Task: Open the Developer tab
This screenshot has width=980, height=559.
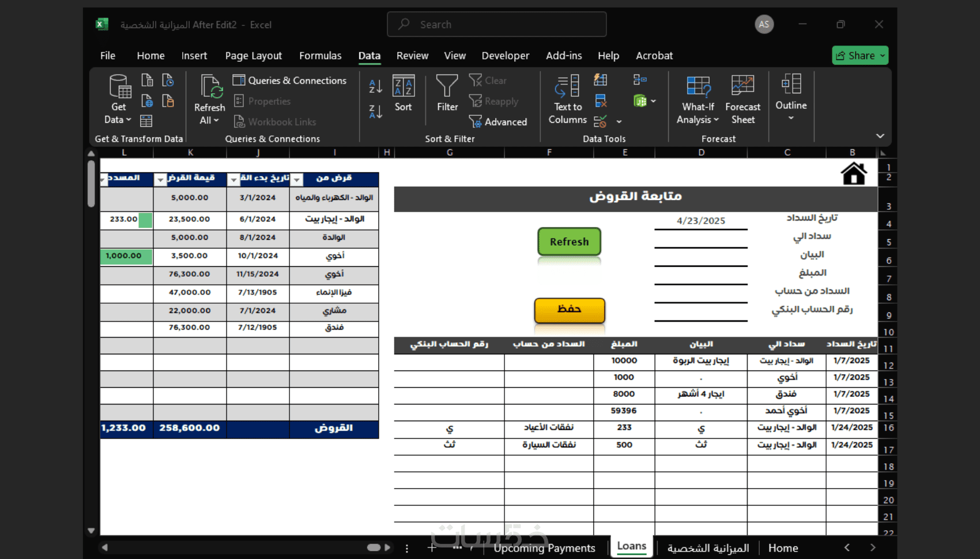Action: click(506, 56)
